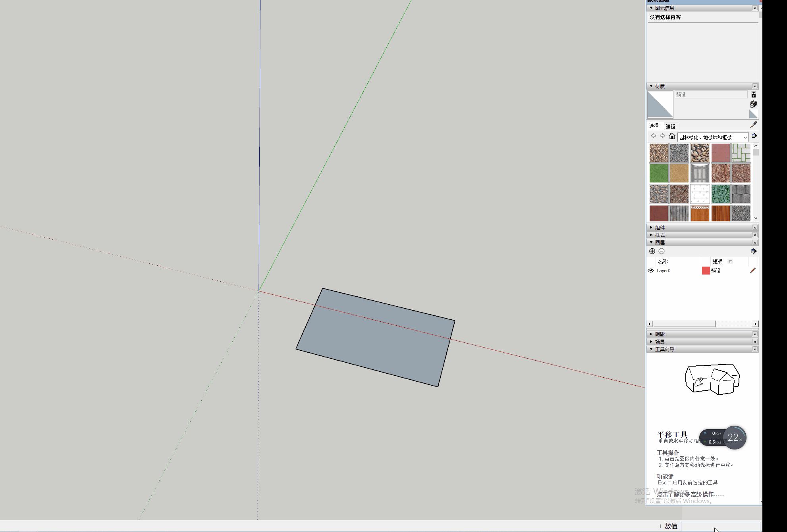Switch to the 编辑 tab in Materials

click(x=671, y=126)
